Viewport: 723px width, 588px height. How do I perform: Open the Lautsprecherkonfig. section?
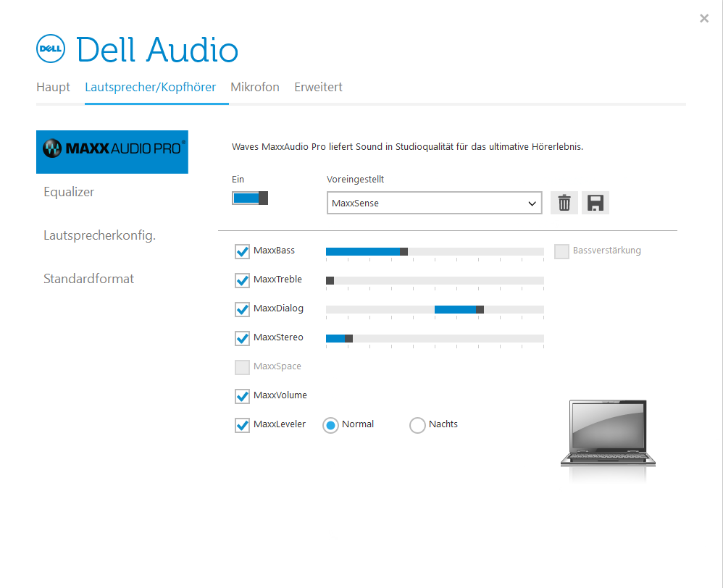[x=99, y=235]
